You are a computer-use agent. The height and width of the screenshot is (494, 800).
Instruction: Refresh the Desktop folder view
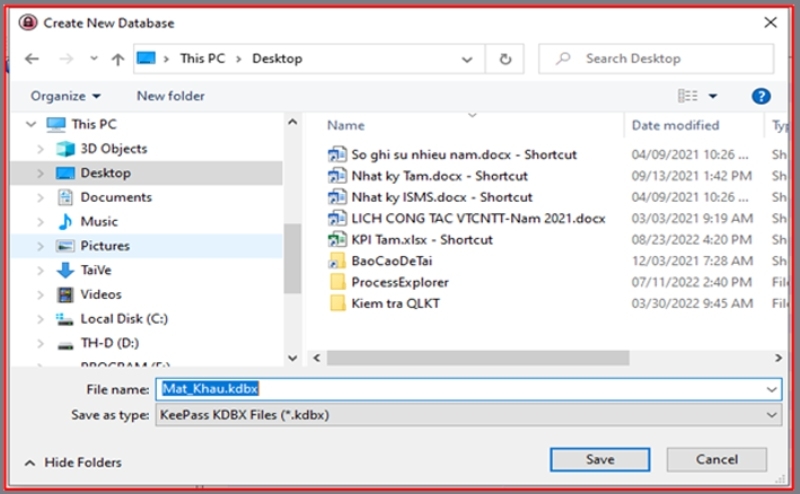coord(505,59)
